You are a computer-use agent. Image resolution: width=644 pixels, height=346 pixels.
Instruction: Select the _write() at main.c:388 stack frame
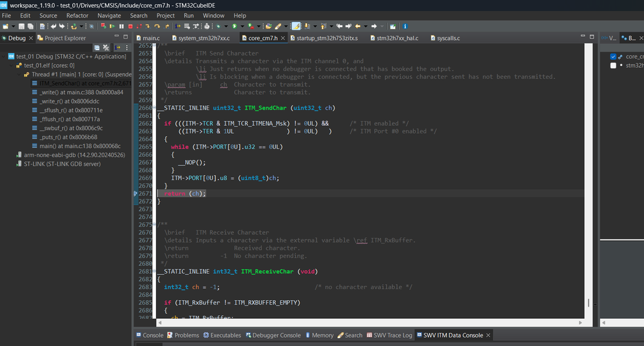(76, 92)
